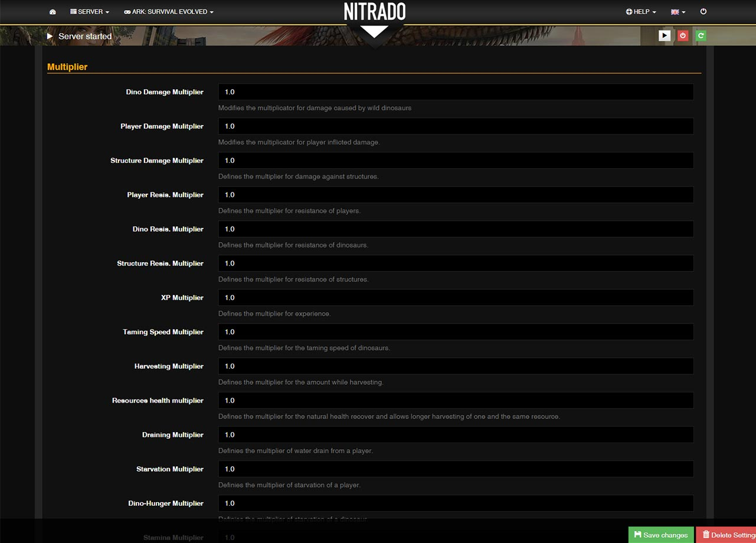
Task: Click description about water drain from a player
Action: [x=296, y=450]
